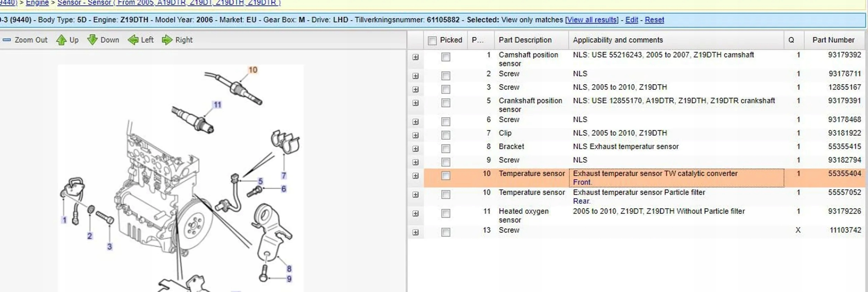Select callout number 3 on diagram
The image size is (868, 292).
point(109,247)
